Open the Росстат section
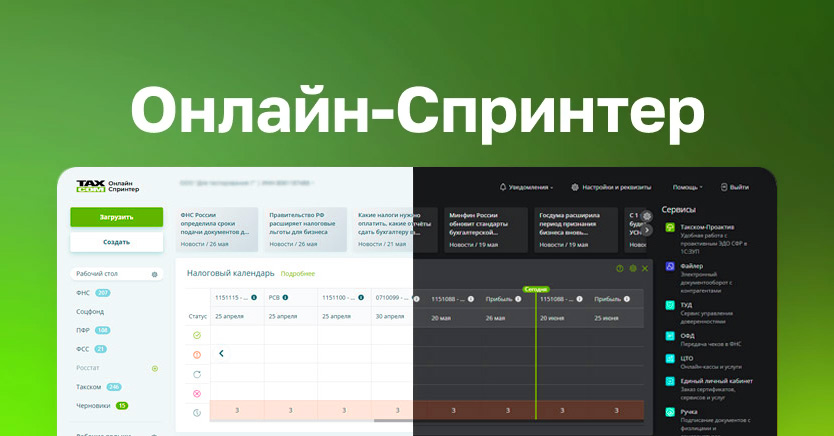The width and height of the screenshot is (834, 436). pos(88,368)
